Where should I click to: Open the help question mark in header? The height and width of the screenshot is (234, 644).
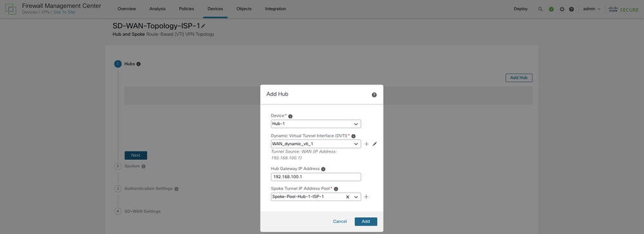[571, 9]
